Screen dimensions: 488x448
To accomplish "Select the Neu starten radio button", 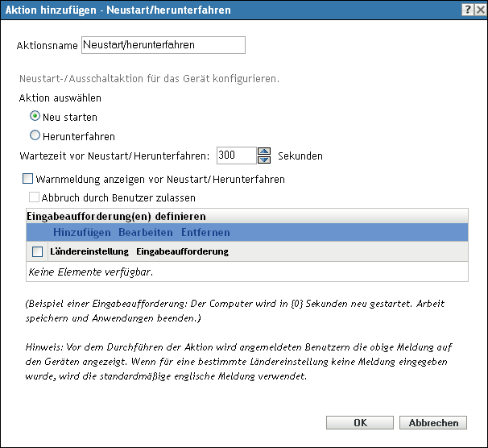I will pos(35,117).
